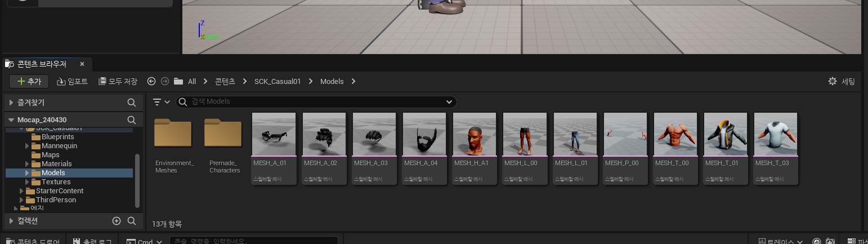Select the Models breadcrumb
Image resolution: width=868 pixels, height=244 pixels.
332,82
